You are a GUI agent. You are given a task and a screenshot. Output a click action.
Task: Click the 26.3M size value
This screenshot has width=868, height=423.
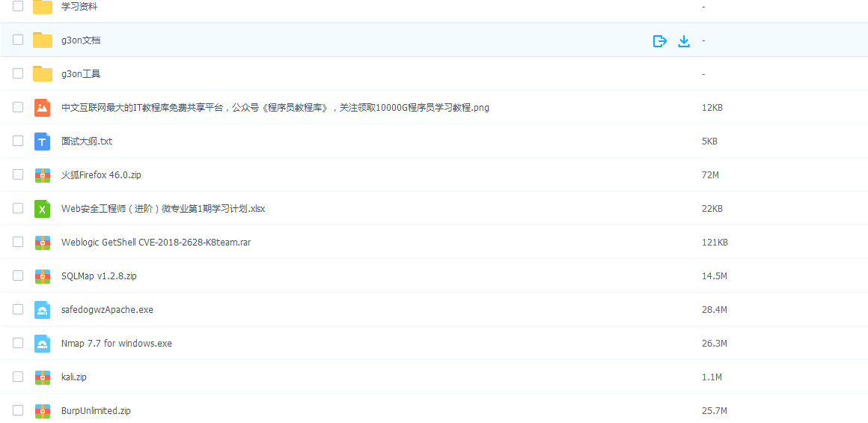(x=714, y=344)
